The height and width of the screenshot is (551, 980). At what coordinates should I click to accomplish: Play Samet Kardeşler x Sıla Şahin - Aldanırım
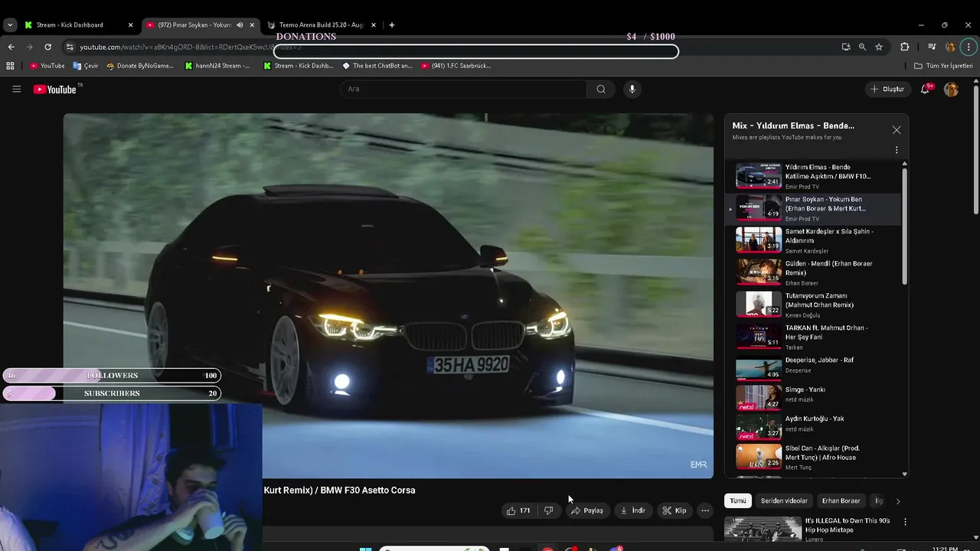[x=812, y=240]
